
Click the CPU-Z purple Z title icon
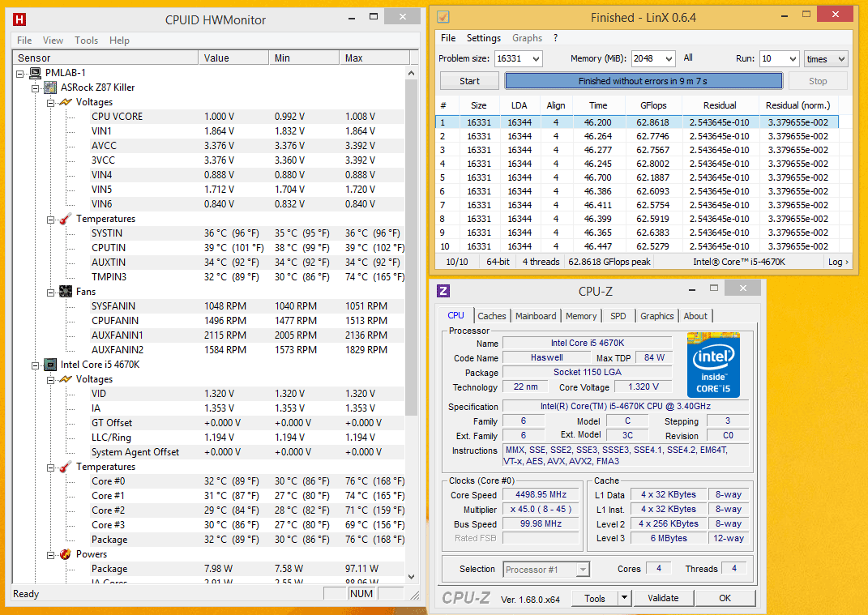[x=444, y=291]
